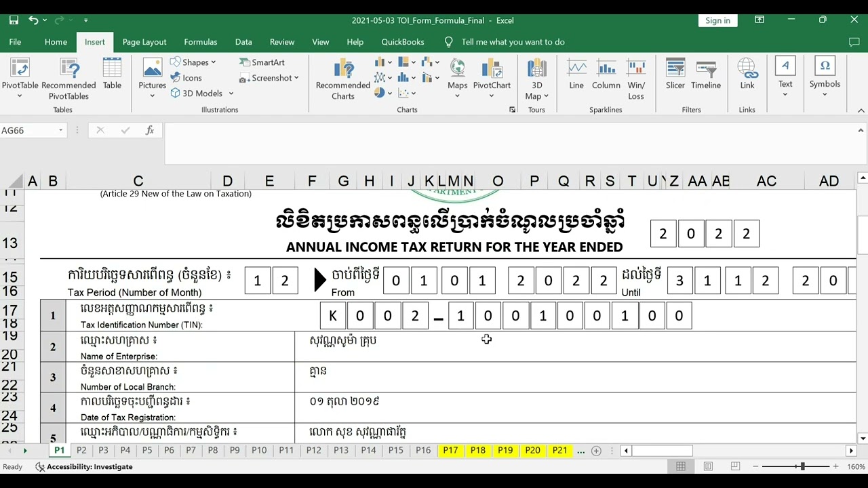Insert Line sparkline
868x488 pixels.
[576, 75]
